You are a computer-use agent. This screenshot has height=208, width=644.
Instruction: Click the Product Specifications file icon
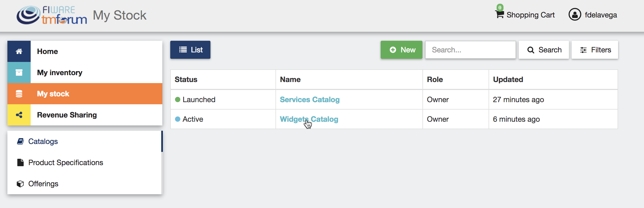pos(20,162)
